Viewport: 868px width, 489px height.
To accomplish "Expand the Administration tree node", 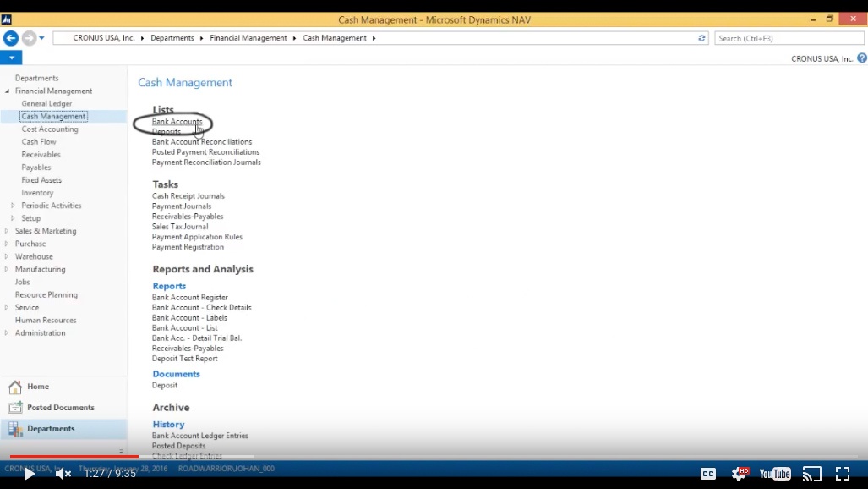I will click(x=7, y=333).
